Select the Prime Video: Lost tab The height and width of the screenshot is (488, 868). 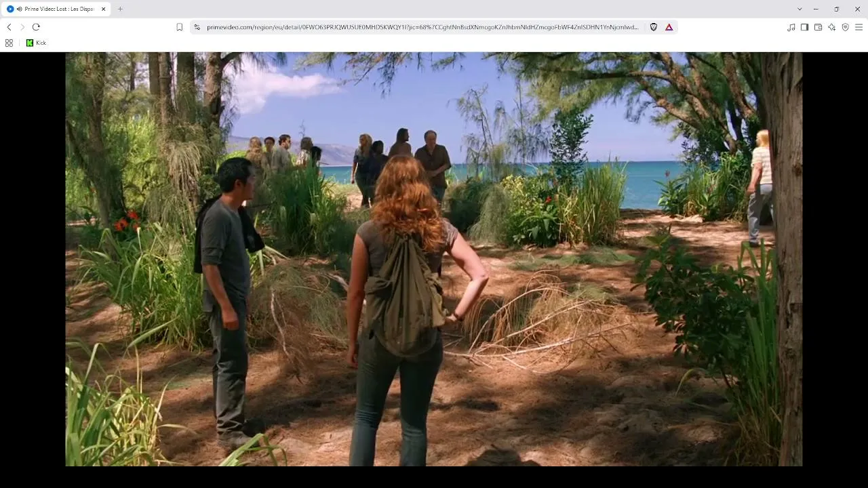[57, 9]
